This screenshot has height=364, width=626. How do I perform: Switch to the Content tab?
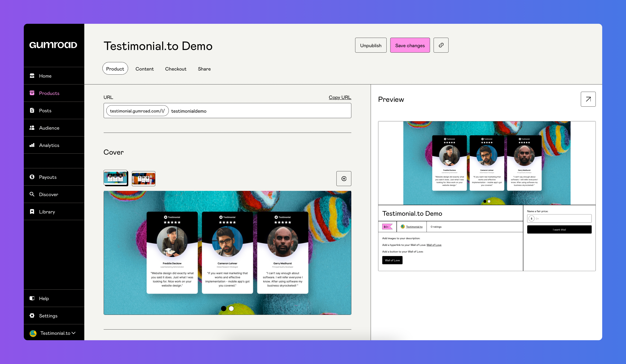(145, 69)
